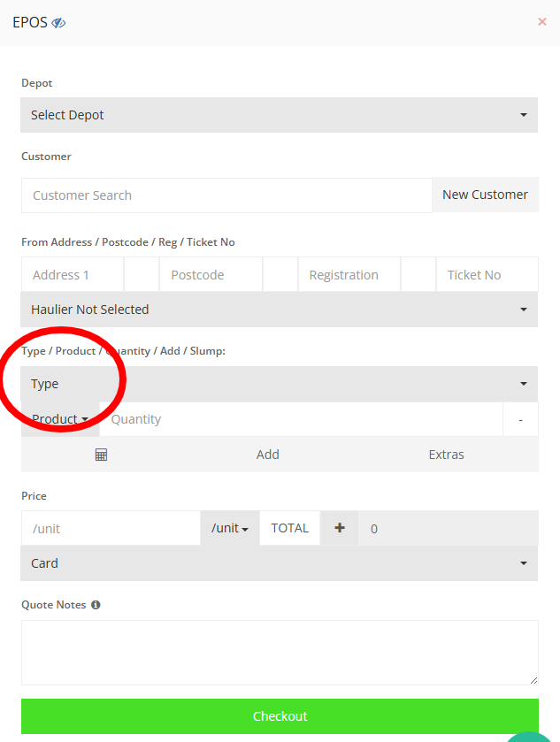
Task: Open the Type dropdown
Action: click(279, 384)
